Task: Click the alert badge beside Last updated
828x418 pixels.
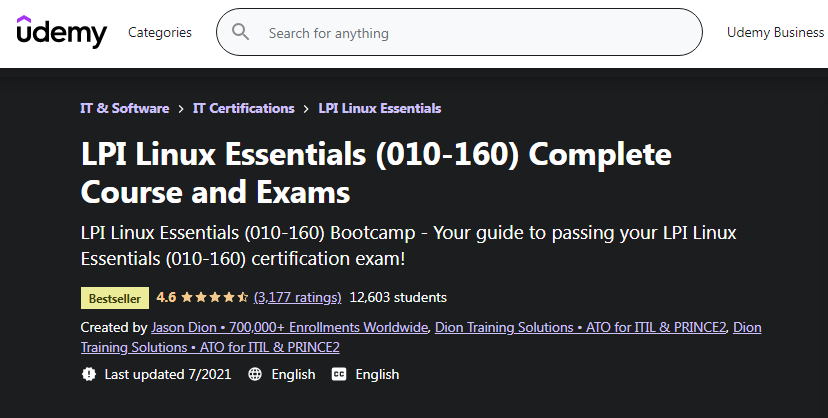Action: [x=89, y=374]
